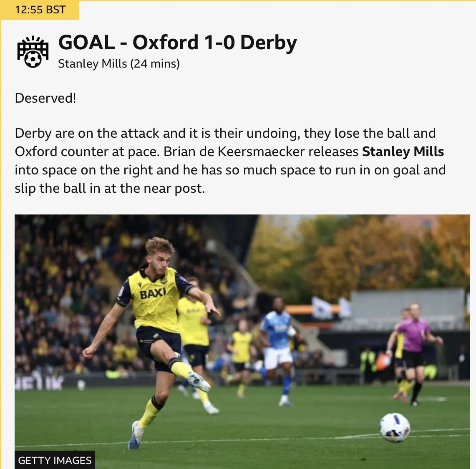Click the GETTY IMAGES credit label
This screenshot has width=476, height=469.
coord(55,460)
